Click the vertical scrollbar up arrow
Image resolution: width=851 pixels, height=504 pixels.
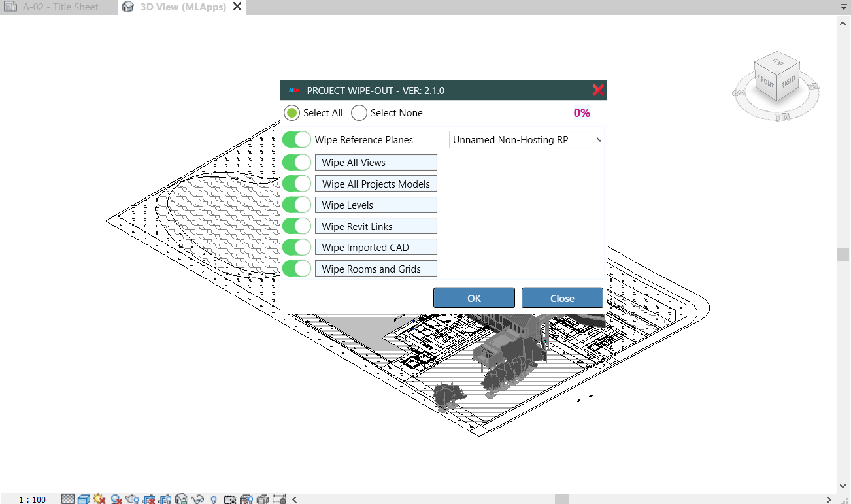tap(843, 22)
